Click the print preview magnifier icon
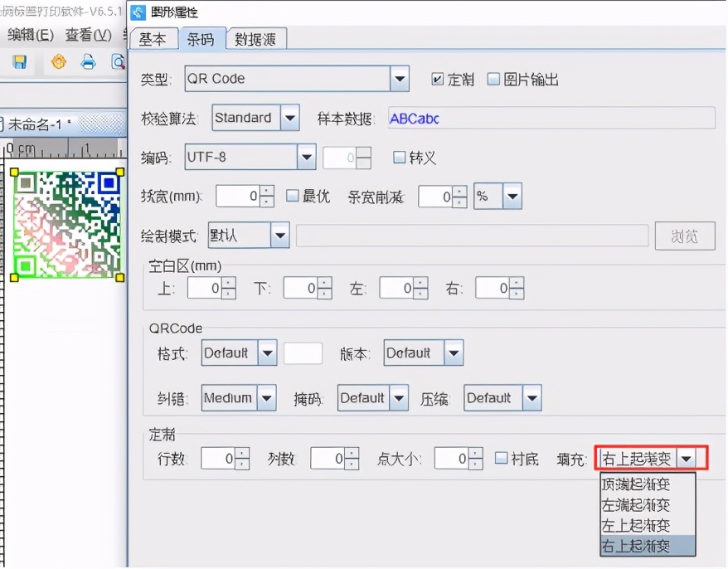The height and width of the screenshot is (569, 728). point(119,61)
